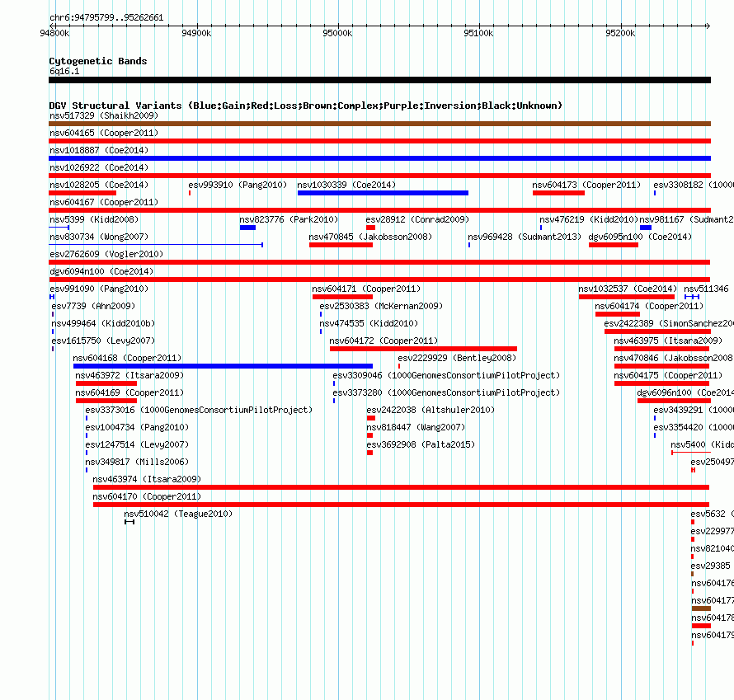The width and height of the screenshot is (734, 700).
Task: Open esv3373016 1000GenomesConsortiumPilotProject label
Action: click(x=199, y=410)
